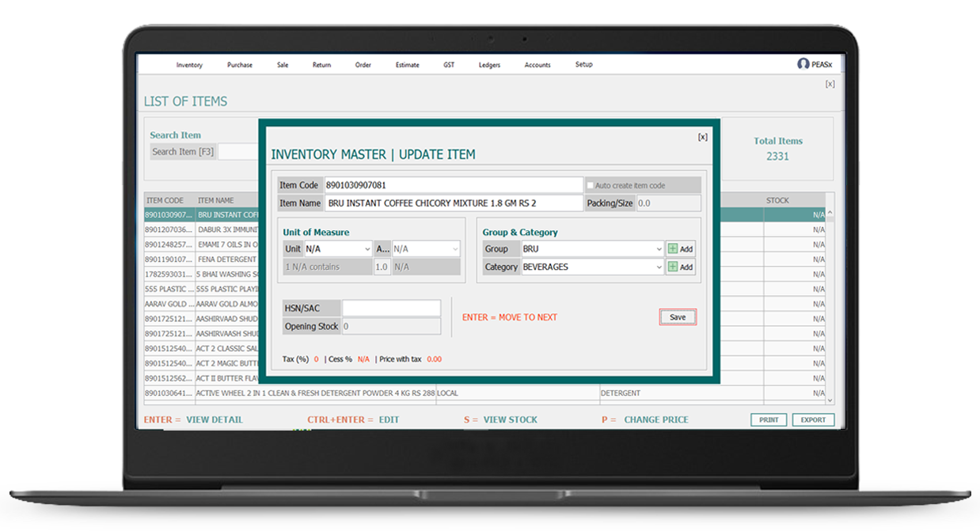Add a new Group with plus button
This screenshot has height=531, width=980.
[x=680, y=248]
